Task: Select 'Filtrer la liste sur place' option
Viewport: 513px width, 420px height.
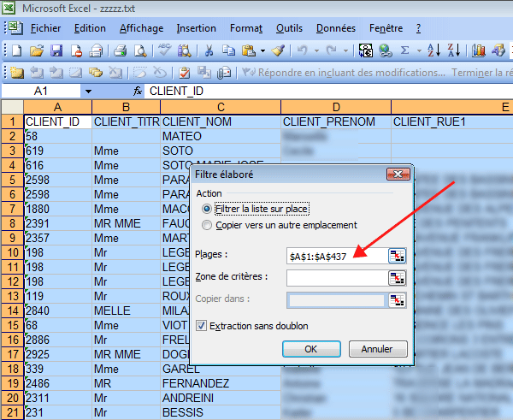Action: pyautogui.click(x=207, y=209)
